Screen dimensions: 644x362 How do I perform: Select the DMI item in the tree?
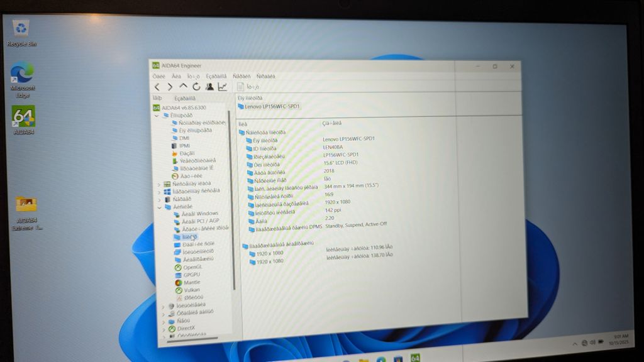tap(180, 138)
